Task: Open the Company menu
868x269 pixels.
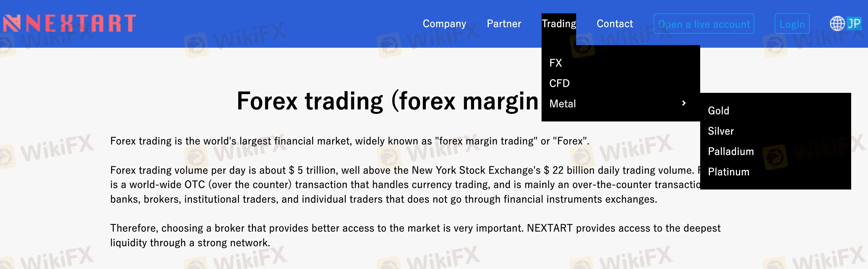Action: (444, 24)
